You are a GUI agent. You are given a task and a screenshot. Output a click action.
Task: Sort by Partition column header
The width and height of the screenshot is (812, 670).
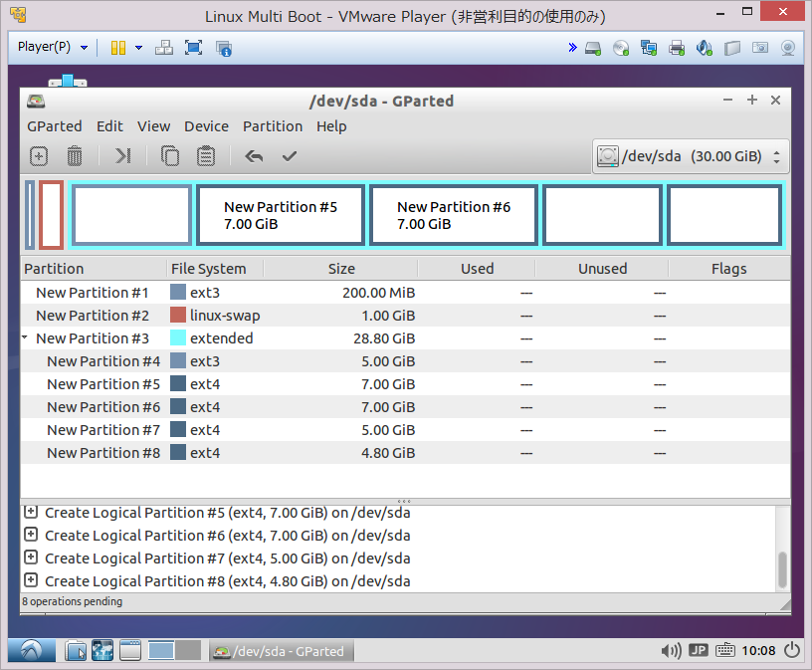click(94, 269)
